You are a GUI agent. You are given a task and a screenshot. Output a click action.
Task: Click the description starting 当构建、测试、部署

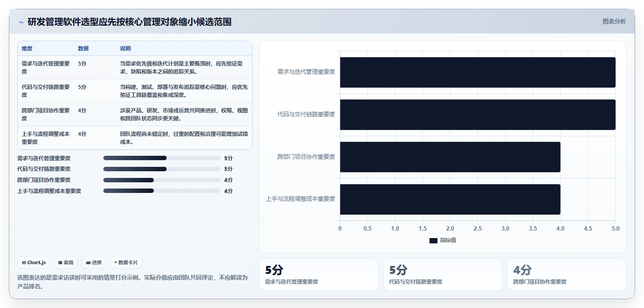[184, 91]
